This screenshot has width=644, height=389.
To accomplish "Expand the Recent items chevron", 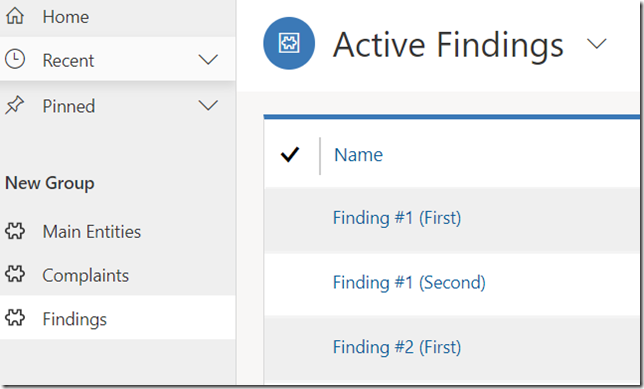I will pyautogui.click(x=208, y=60).
